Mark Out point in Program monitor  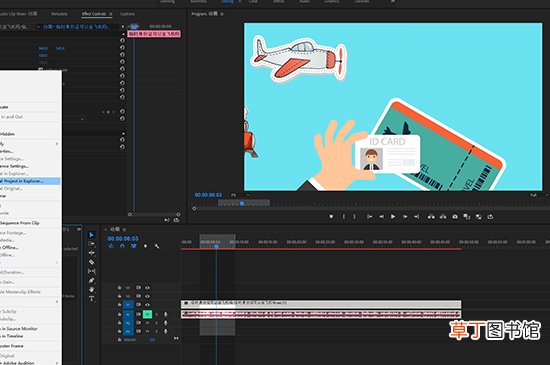[354, 217]
